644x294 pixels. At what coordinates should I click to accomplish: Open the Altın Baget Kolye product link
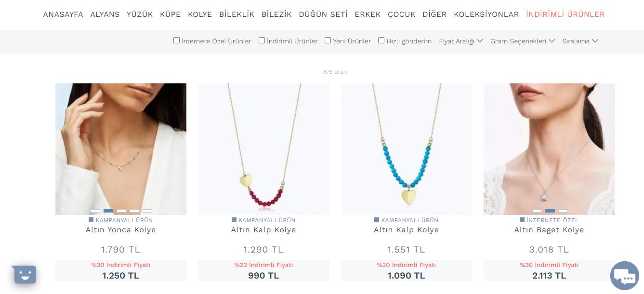tap(549, 230)
